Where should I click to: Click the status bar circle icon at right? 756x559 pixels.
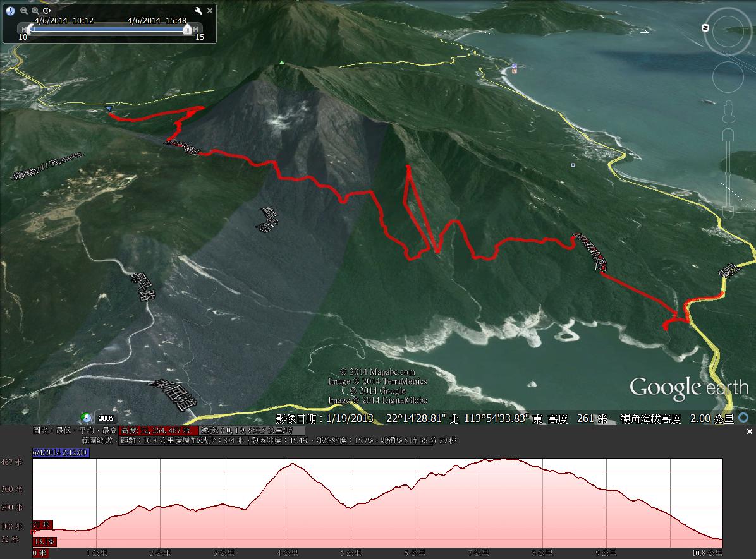coord(743,418)
